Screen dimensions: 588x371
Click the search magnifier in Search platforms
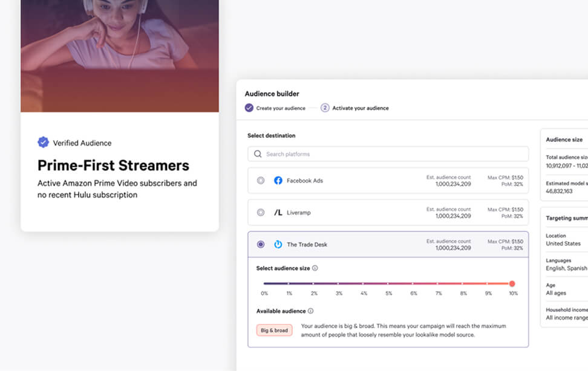(x=257, y=154)
